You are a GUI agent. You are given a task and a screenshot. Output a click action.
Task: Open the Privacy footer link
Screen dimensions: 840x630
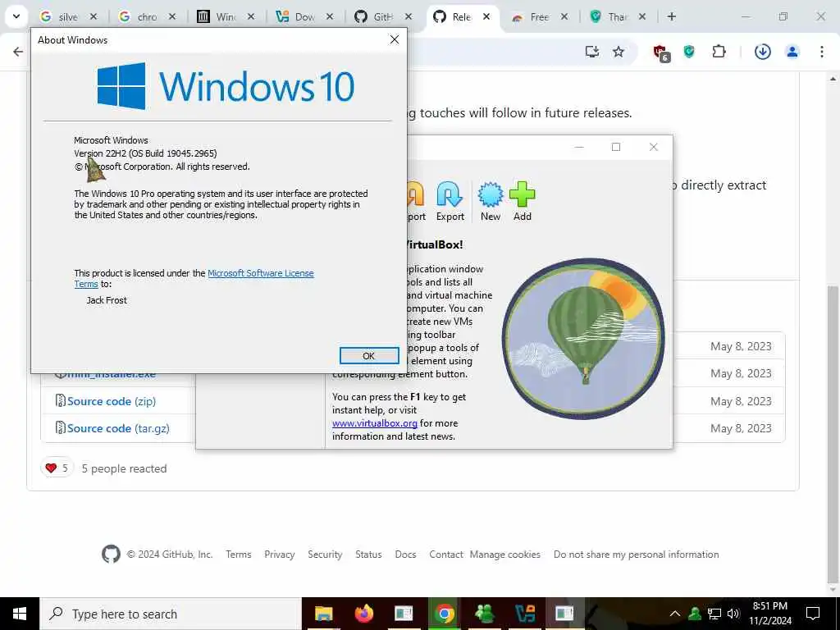[280, 555]
